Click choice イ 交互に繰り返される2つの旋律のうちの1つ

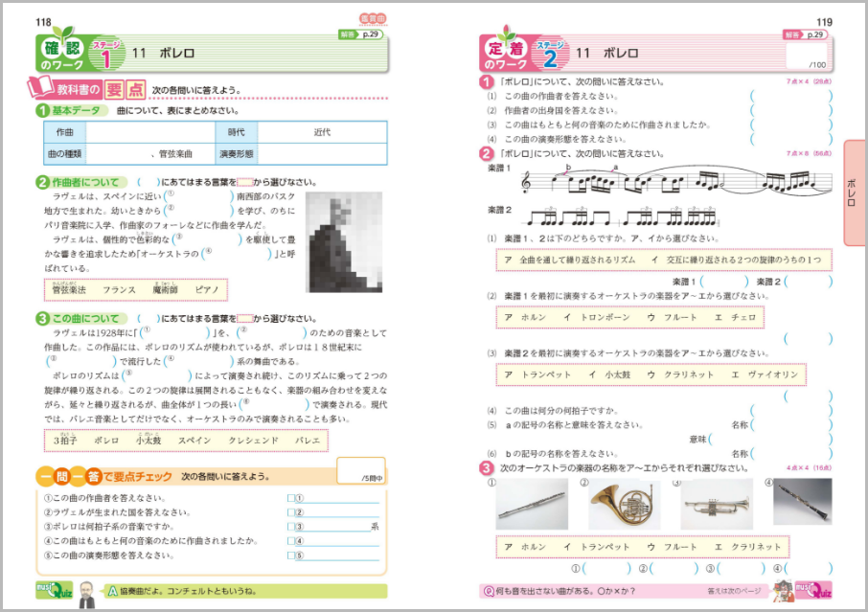pyautogui.click(x=736, y=260)
